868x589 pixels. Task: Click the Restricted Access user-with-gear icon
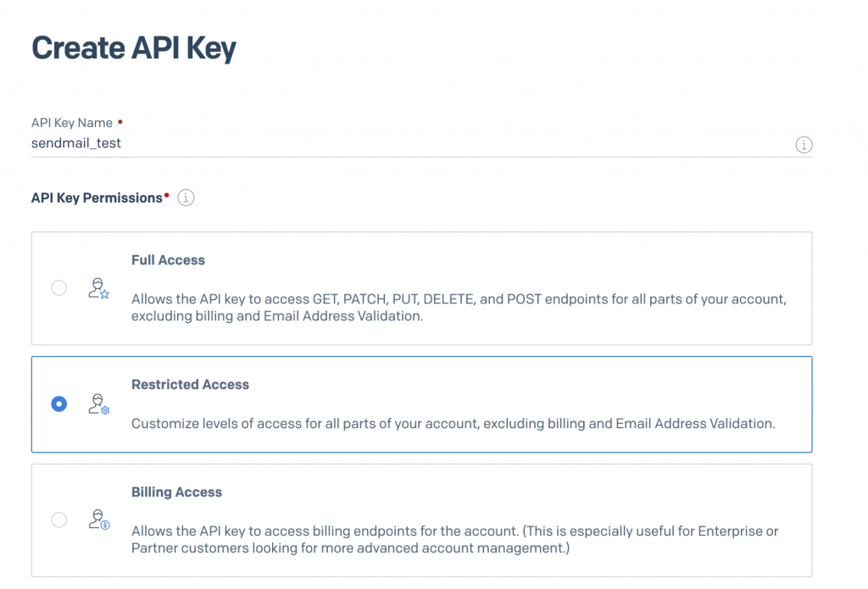99,404
